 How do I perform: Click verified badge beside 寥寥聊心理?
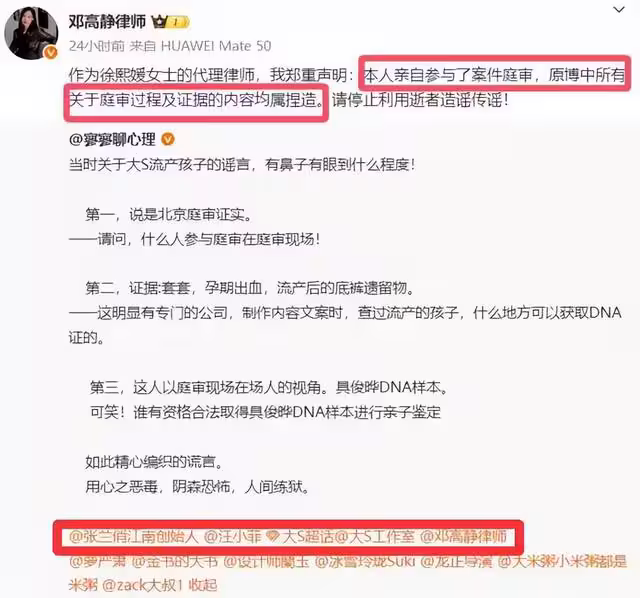(168, 140)
